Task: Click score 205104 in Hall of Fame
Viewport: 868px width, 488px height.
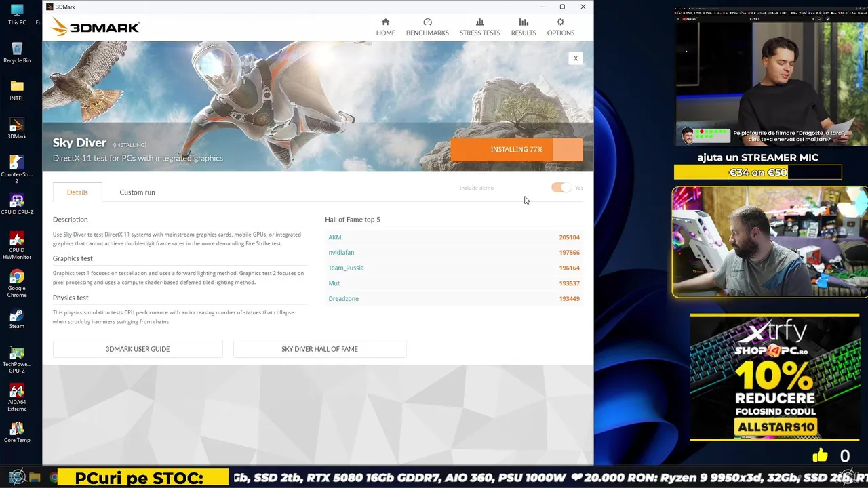Action: pyautogui.click(x=569, y=237)
